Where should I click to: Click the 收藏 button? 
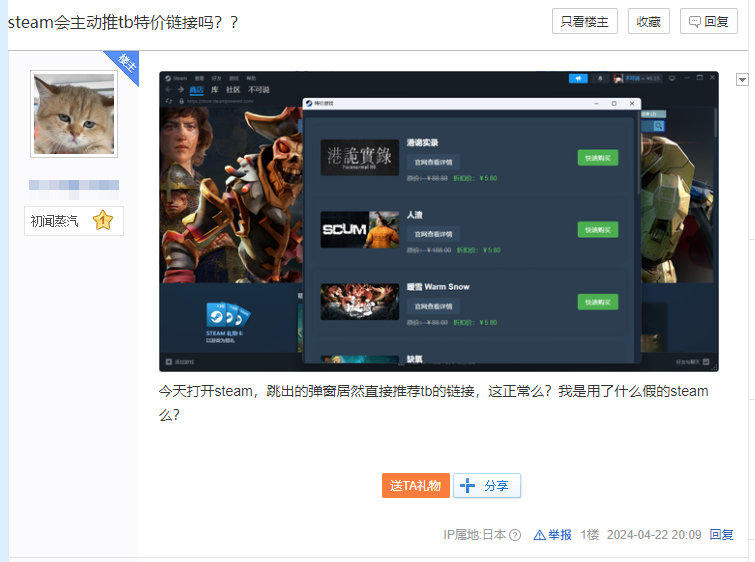coord(649,21)
